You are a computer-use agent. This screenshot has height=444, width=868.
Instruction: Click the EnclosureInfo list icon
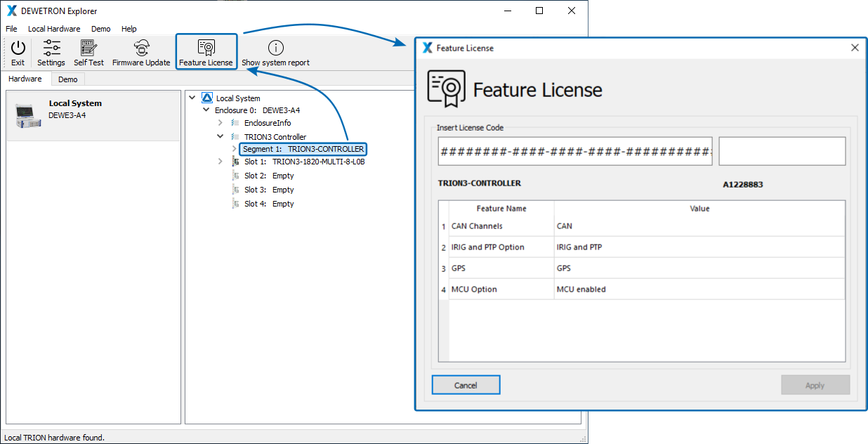tap(235, 123)
